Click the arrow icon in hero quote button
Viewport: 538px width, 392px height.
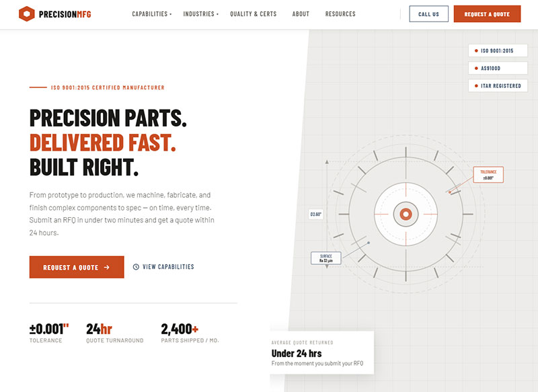tap(107, 268)
